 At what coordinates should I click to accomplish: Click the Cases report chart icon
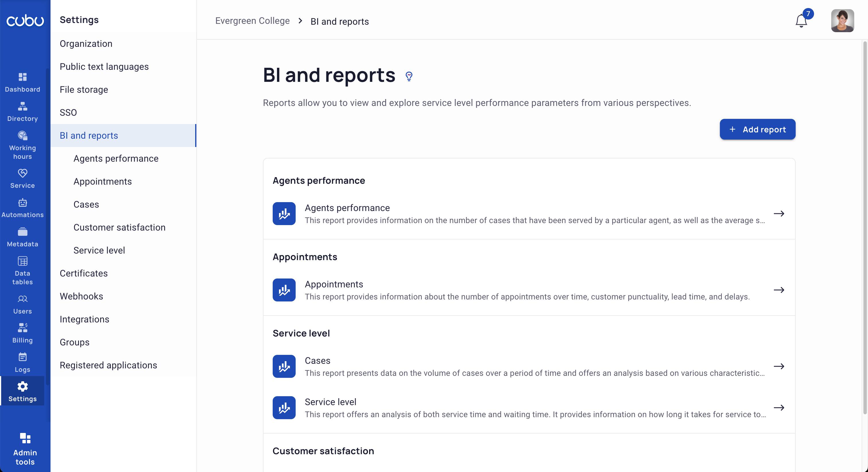click(x=284, y=366)
